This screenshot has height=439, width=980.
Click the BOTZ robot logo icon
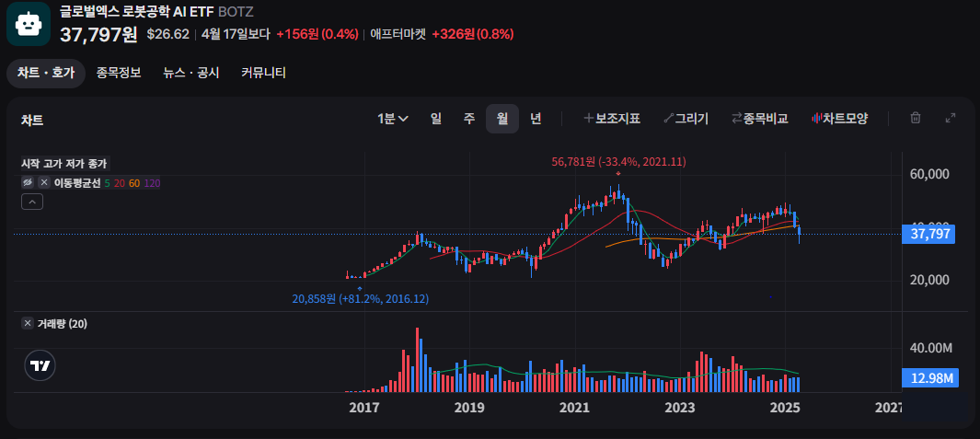[x=29, y=24]
